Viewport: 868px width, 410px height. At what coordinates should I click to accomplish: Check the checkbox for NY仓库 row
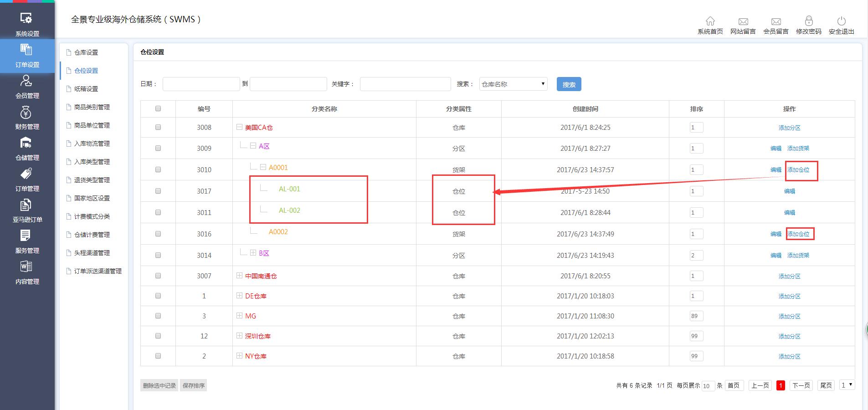158,356
